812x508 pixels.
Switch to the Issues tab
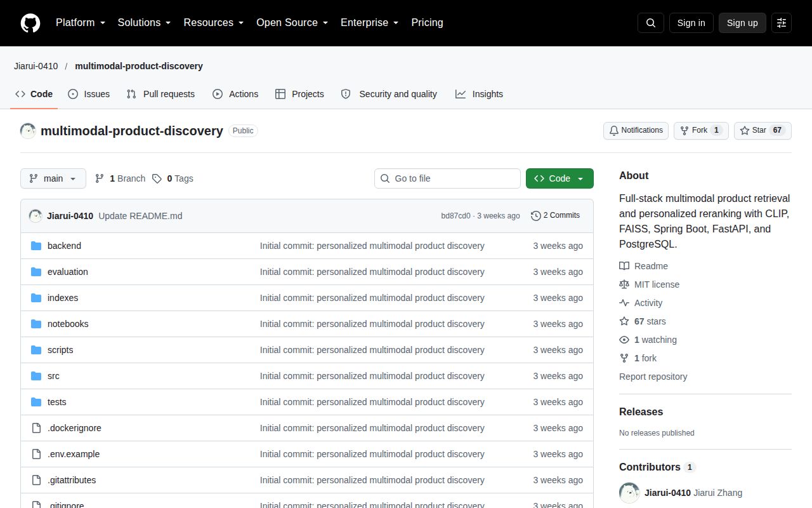[89, 94]
